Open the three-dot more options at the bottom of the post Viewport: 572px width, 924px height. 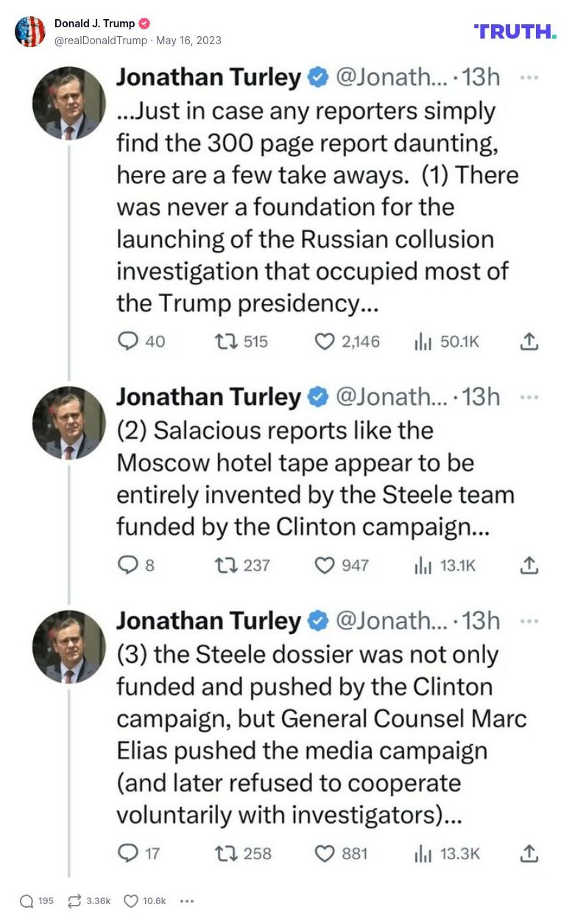187,901
